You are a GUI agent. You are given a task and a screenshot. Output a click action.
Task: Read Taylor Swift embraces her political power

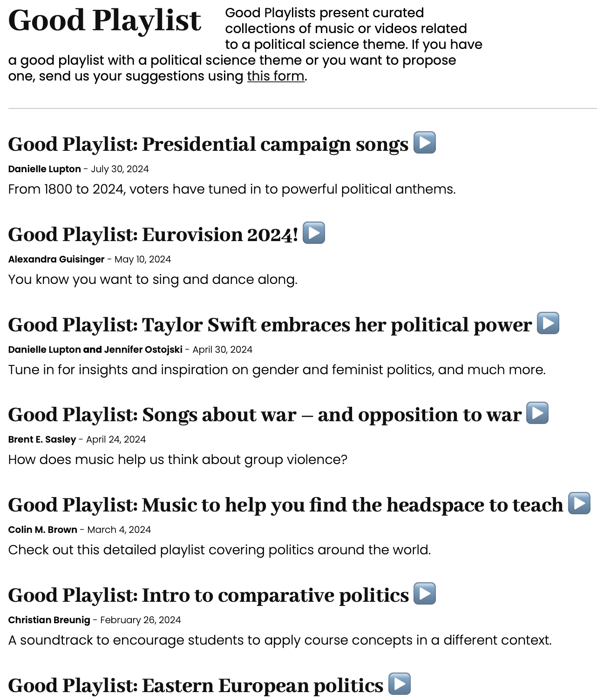tap(269, 325)
